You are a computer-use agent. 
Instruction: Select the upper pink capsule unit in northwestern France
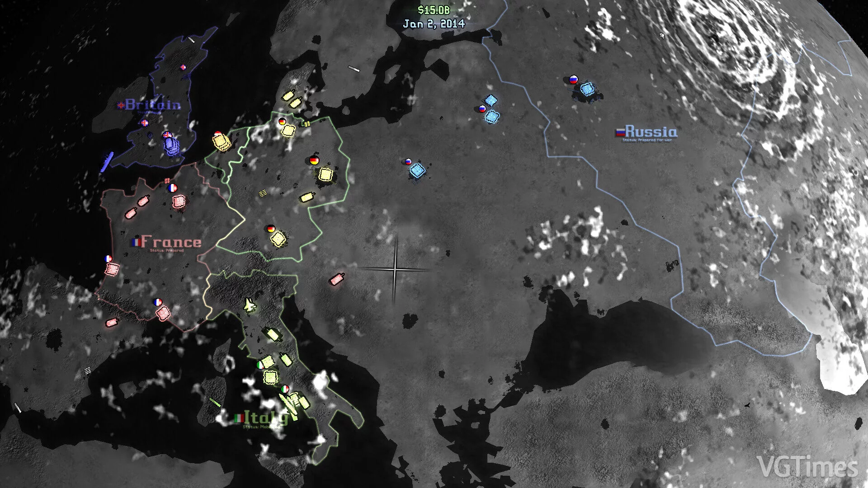click(143, 200)
